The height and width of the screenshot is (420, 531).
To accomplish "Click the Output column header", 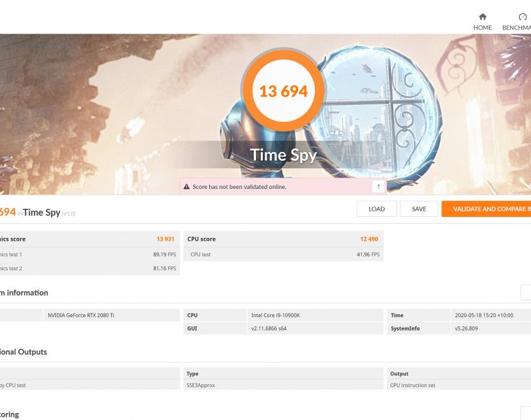I will (399, 374).
